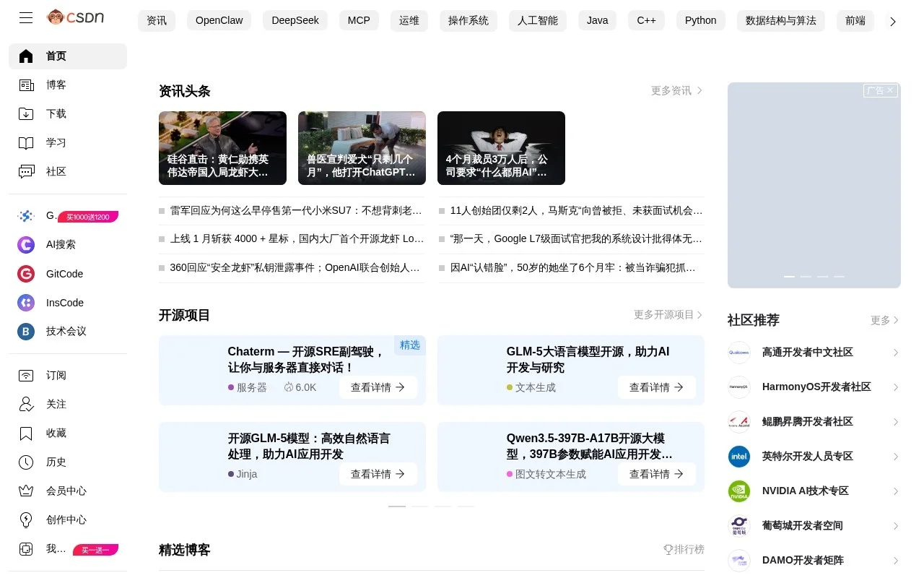Switch to the 人工智能 tab
924x578 pixels.
[537, 20]
